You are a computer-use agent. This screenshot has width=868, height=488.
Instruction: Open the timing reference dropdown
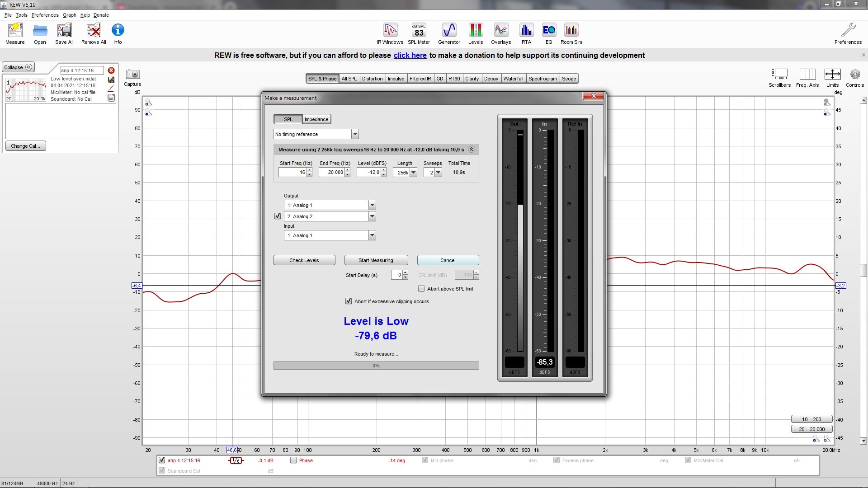click(355, 134)
